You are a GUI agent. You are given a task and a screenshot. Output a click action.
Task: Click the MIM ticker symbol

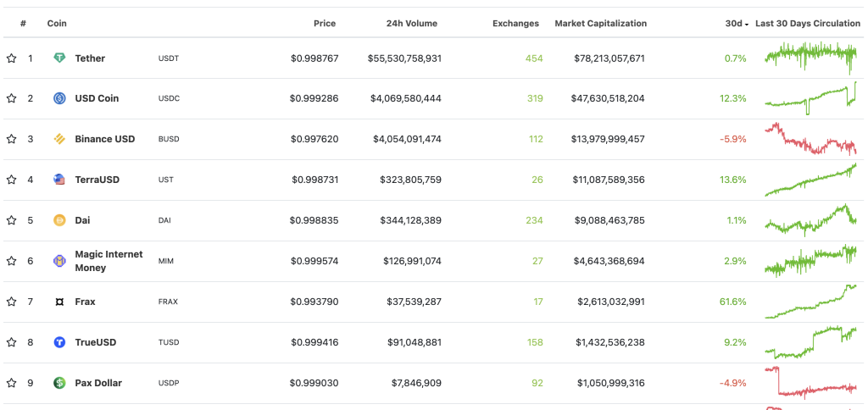click(165, 261)
